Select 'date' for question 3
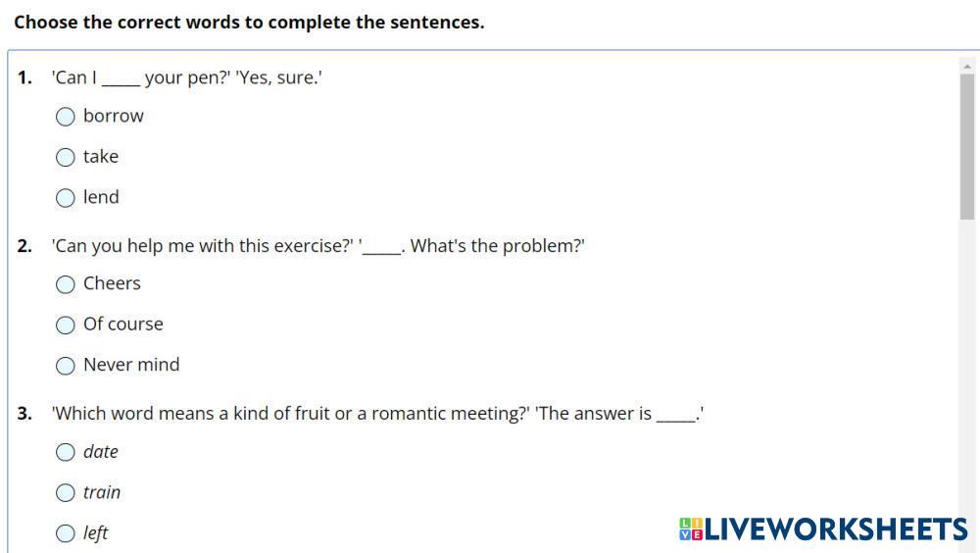980x553 pixels. [x=66, y=452]
